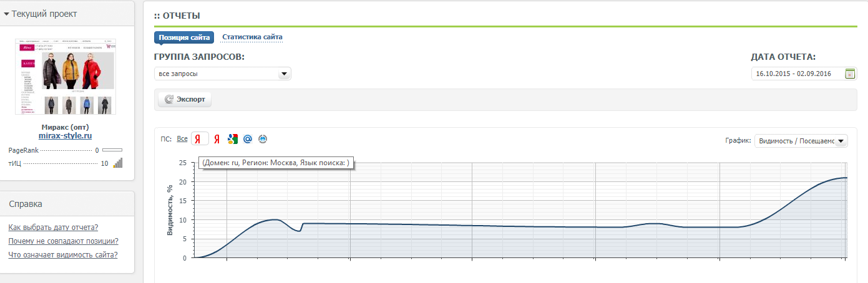Select the highlighted Yandex search engine icon
Viewport: 868px width, 283px height.
point(200,139)
